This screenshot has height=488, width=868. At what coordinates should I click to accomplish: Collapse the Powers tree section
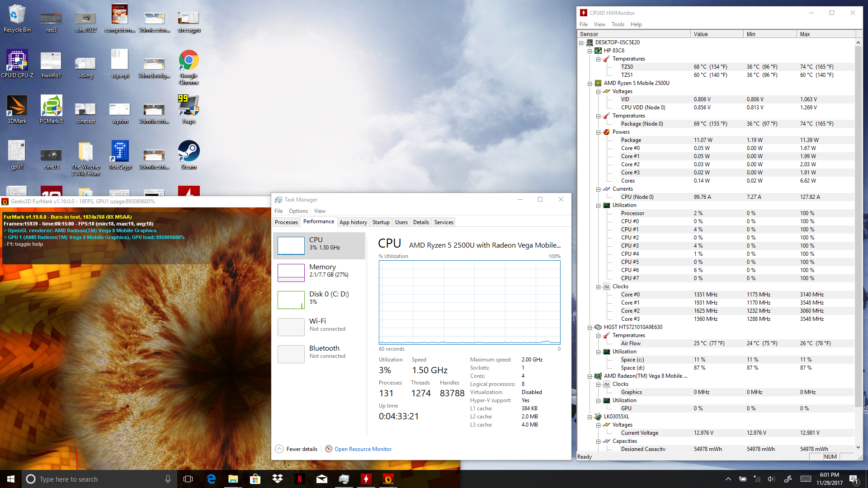coord(598,132)
